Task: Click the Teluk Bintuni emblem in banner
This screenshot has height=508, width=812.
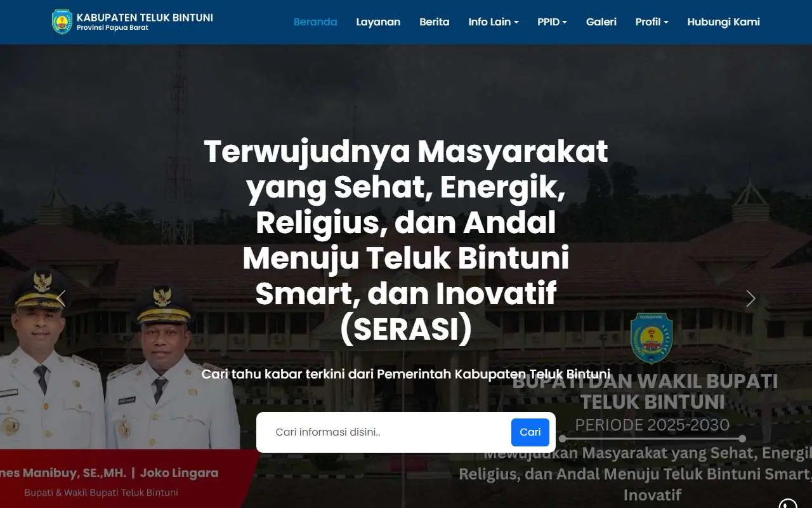Action: [652, 338]
